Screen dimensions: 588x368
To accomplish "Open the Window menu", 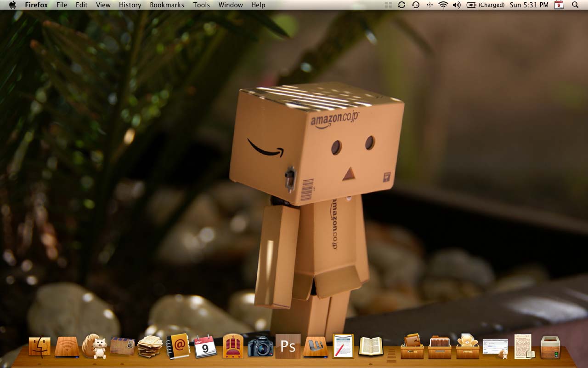I will [231, 5].
